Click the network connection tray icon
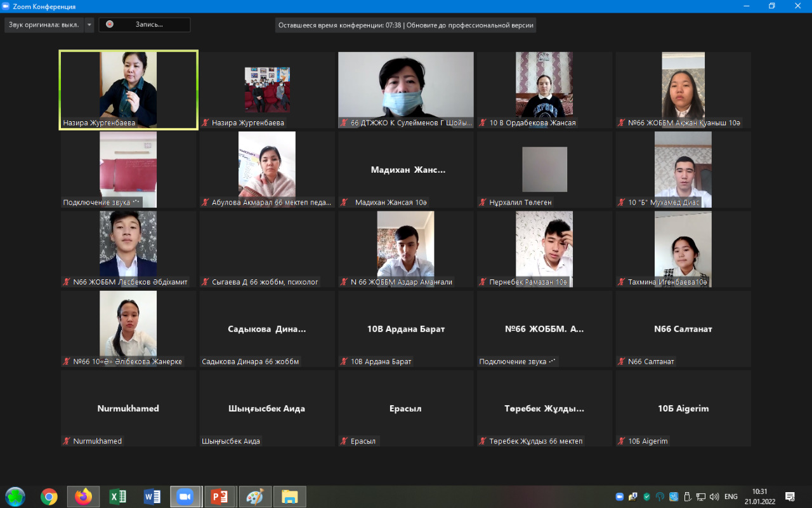812x508 pixels. pos(700,497)
